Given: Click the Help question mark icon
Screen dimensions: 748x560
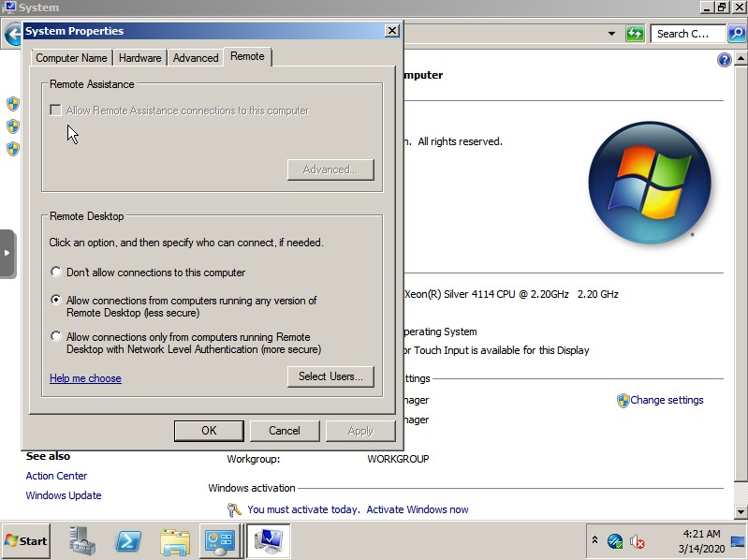Looking at the screenshot, I should pyautogui.click(x=725, y=60).
